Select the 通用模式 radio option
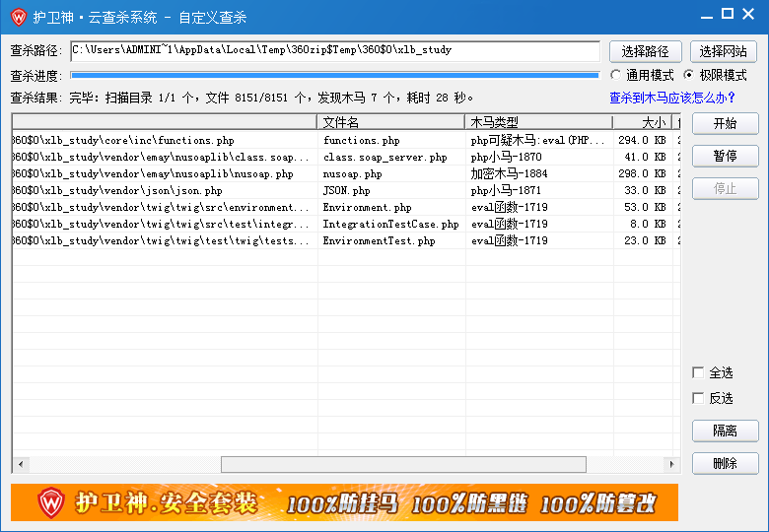The width and height of the screenshot is (769, 532). 616,75
